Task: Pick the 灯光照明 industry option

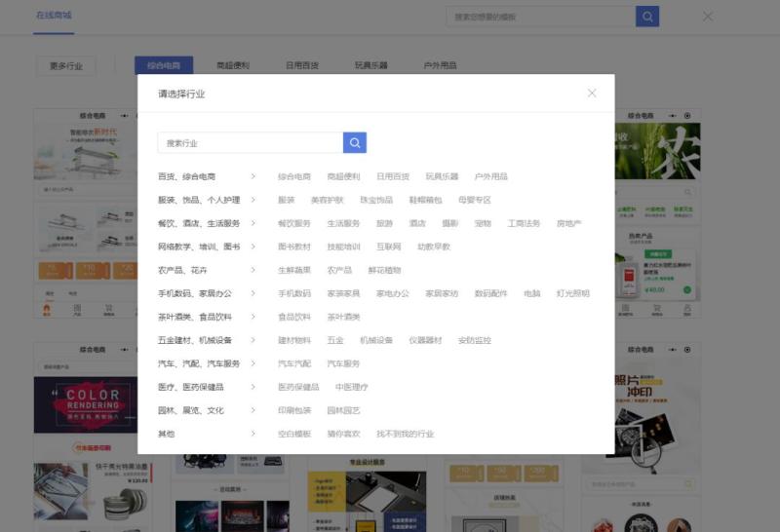Action: pos(573,293)
